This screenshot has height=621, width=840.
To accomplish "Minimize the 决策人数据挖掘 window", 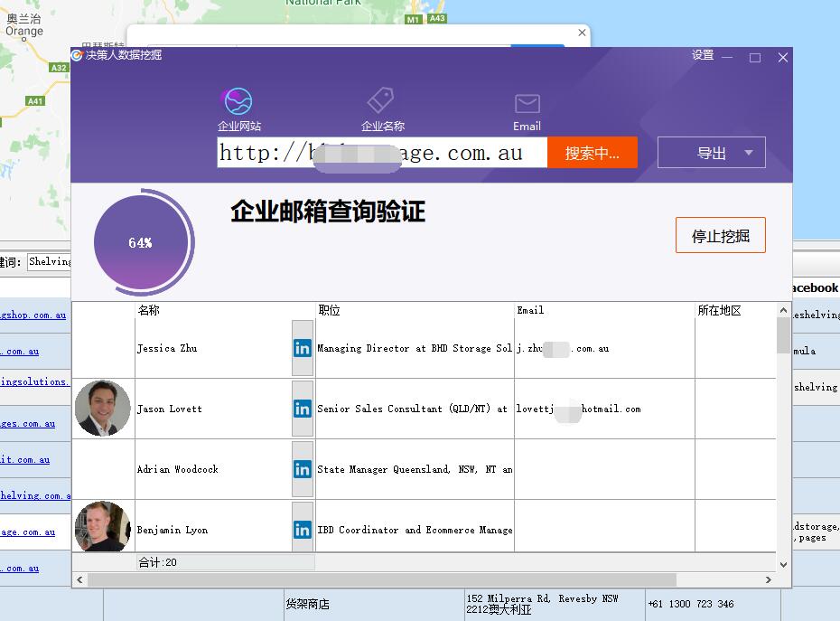I will pyautogui.click(x=727, y=57).
